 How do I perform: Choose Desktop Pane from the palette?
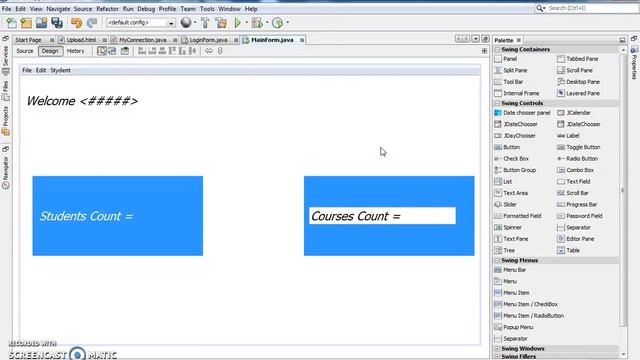[x=578, y=82]
